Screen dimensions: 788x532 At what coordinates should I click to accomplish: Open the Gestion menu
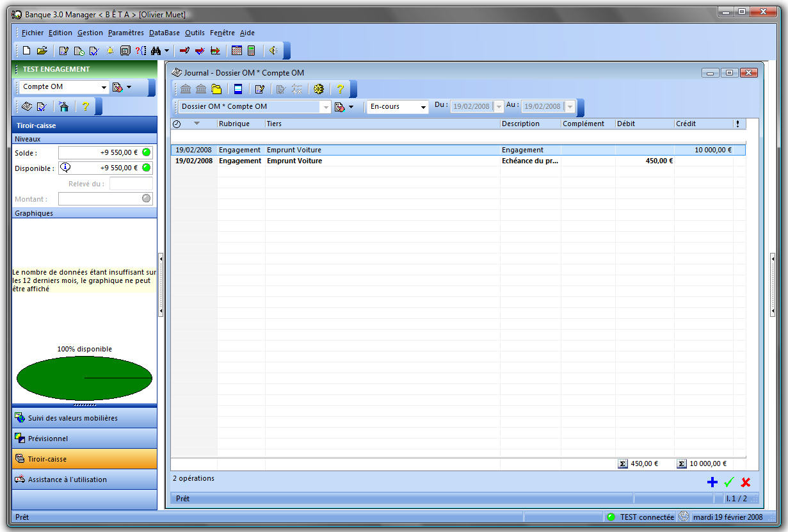[90, 33]
